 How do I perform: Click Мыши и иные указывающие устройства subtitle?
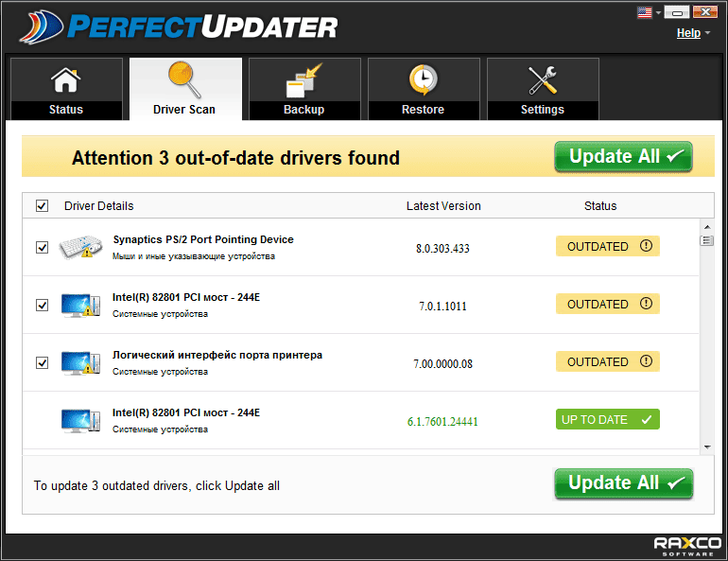tap(194, 256)
